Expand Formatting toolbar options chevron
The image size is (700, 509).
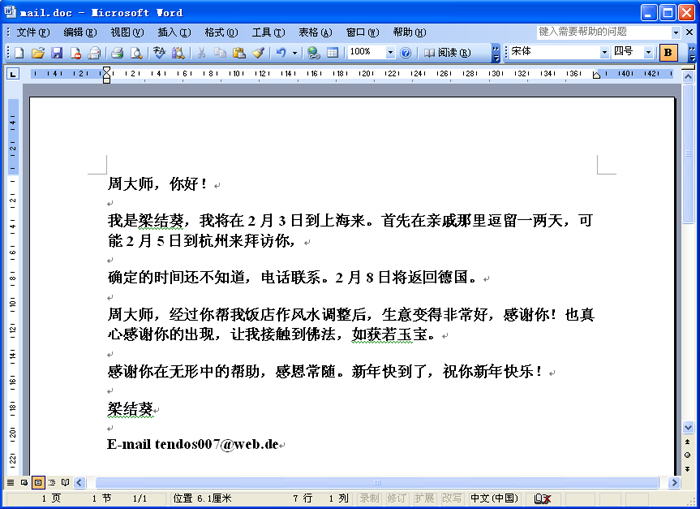tap(692, 53)
